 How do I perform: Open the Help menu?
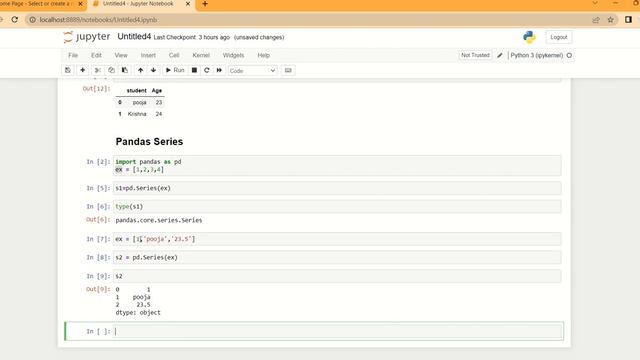(263, 55)
